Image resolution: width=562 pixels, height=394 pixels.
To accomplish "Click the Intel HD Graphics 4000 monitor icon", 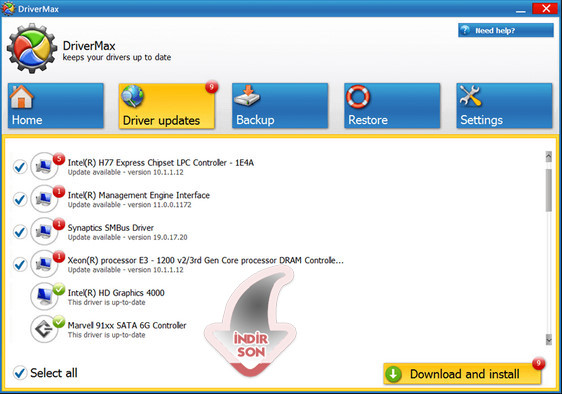I will (x=44, y=296).
